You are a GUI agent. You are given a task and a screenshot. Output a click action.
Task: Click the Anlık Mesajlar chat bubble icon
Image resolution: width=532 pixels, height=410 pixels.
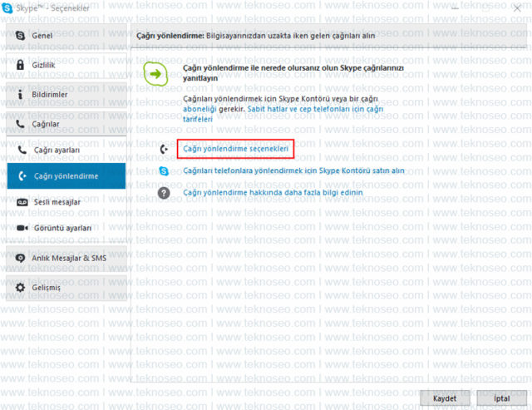[x=20, y=258]
